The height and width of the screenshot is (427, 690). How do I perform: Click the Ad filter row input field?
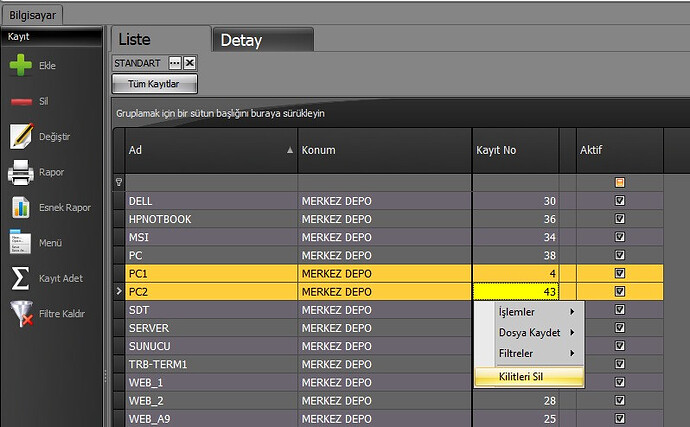(211, 182)
